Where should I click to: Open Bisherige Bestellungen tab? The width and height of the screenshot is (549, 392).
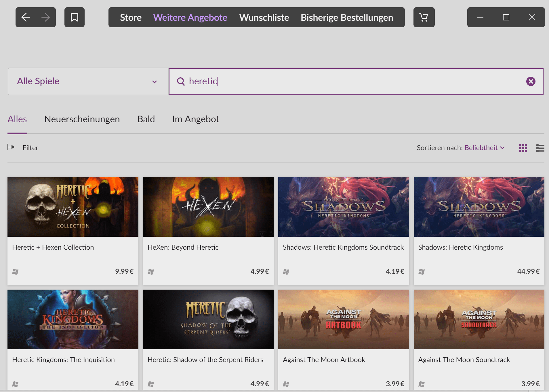pyautogui.click(x=347, y=18)
